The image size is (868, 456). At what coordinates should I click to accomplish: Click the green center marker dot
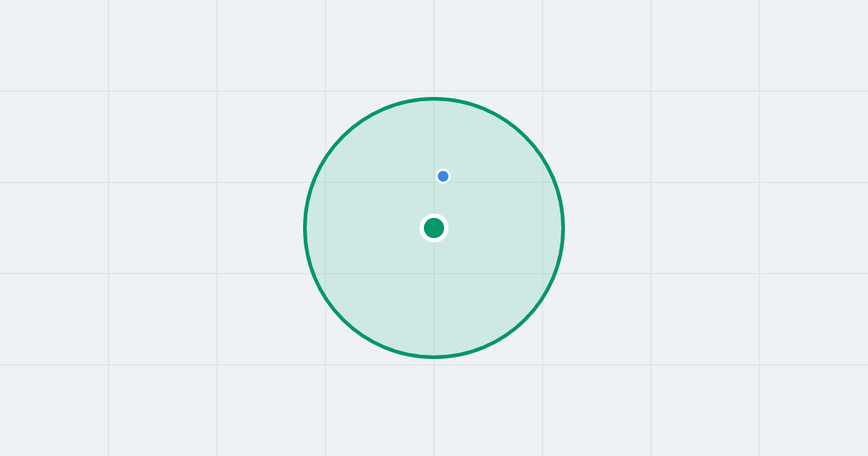(x=434, y=228)
